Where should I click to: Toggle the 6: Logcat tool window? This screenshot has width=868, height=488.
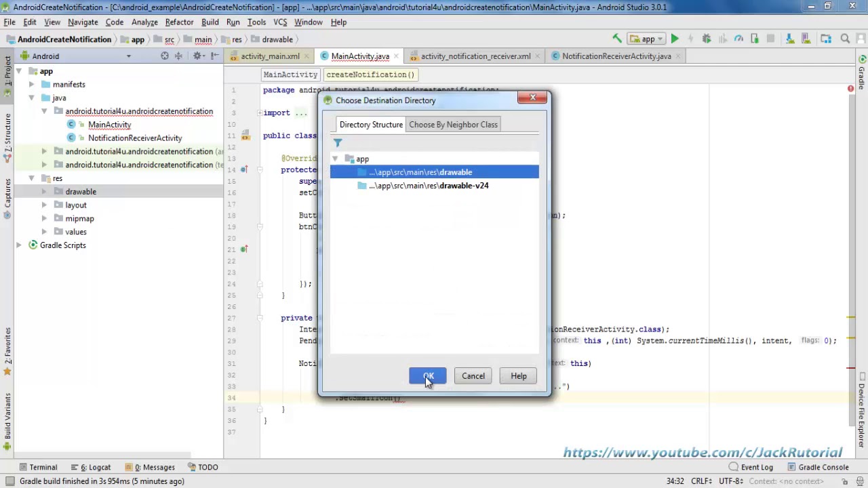[91, 467]
